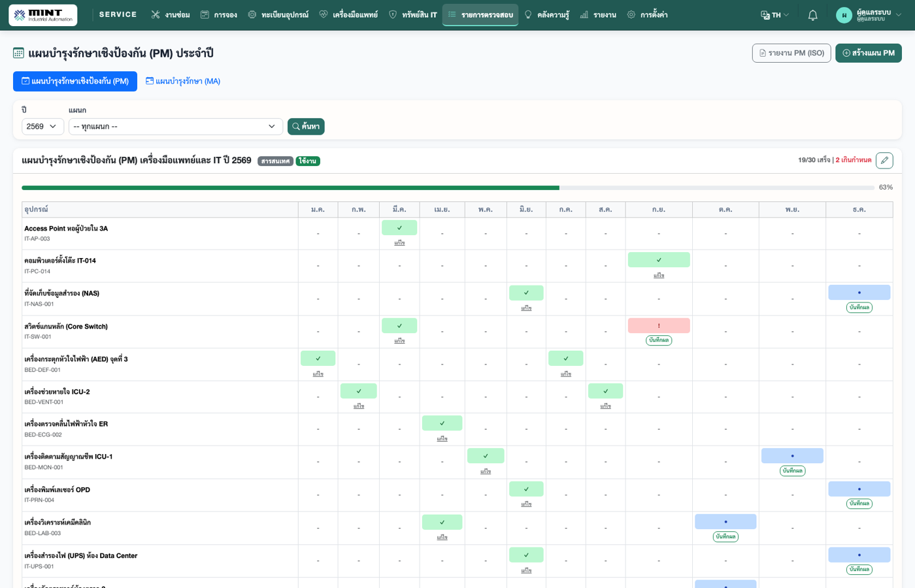Expand the department dropdown showing ทุกแผนก
This screenshot has height=588, width=915.
[x=176, y=127]
